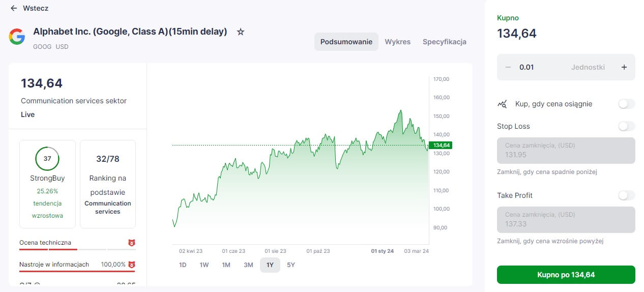This screenshot has width=644, height=292.
Task: Click the Ocena techniczna rating bar
Action: [x=77, y=250]
